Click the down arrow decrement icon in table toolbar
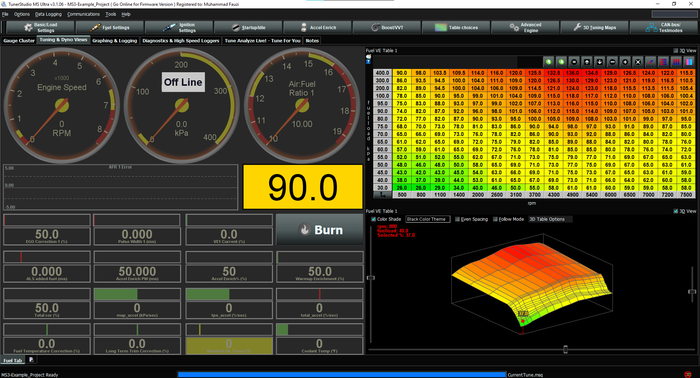 [x=600, y=62]
